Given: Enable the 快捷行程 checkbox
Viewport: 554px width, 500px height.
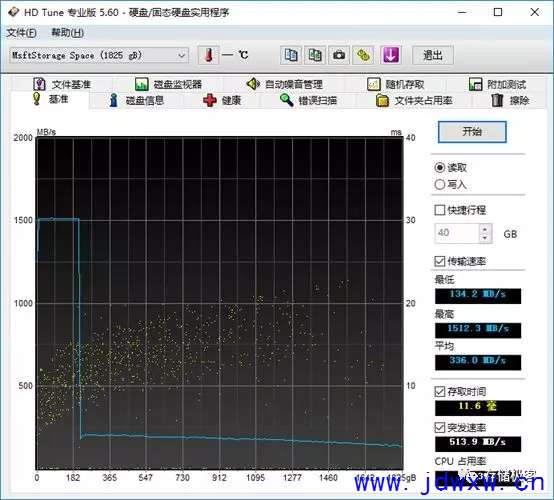Looking at the screenshot, I should (440, 210).
